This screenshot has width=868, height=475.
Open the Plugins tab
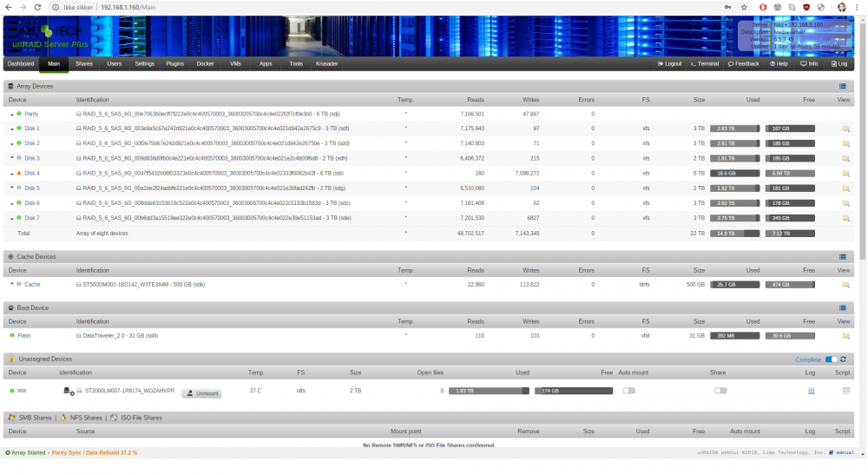tap(175, 63)
